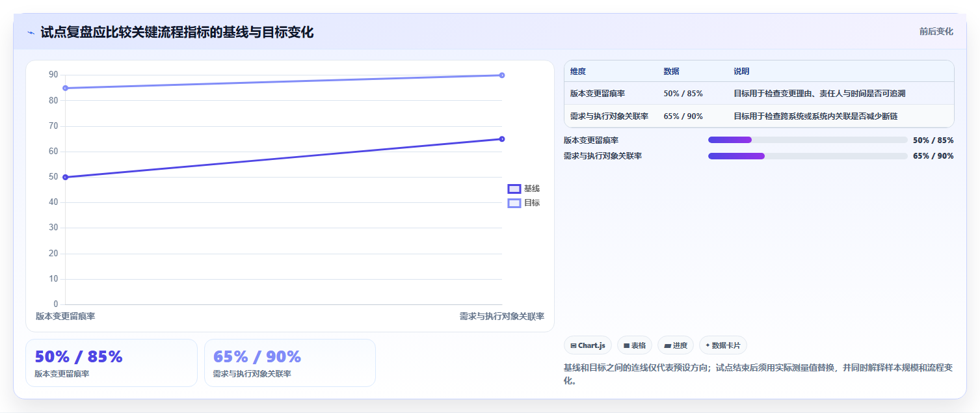The width and height of the screenshot is (980, 413).
Task: Click the 表格 chip
Action: (x=635, y=345)
